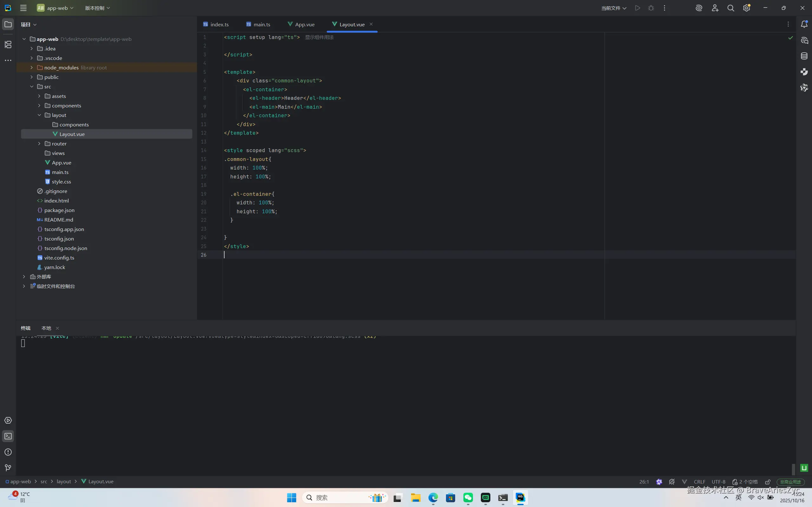This screenshot has width=812, height=507.
Task: Toggle the Project tool window folder button
Action: tap(8, 24)
